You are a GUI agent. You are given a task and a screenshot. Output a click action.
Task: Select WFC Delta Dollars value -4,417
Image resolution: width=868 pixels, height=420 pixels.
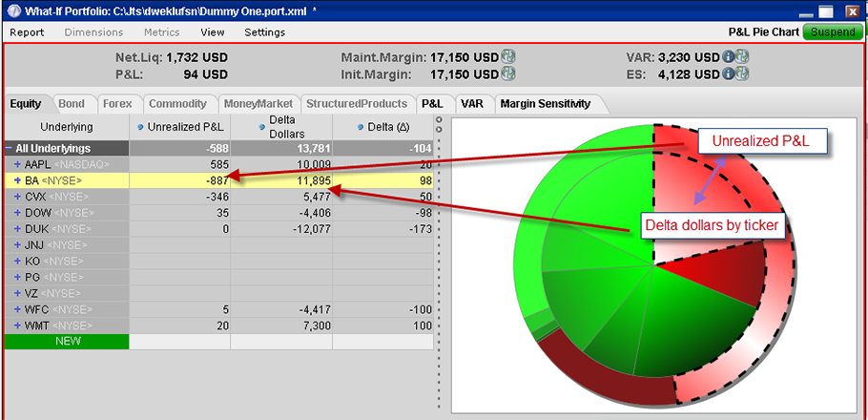[314, 309]
